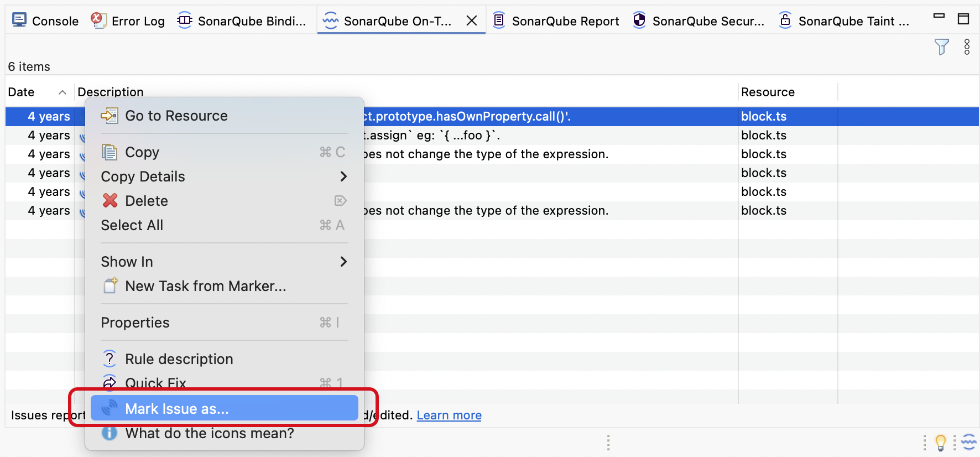
Task: Click the Go to Resource arrow icon
Action: (x=109, y=116)
